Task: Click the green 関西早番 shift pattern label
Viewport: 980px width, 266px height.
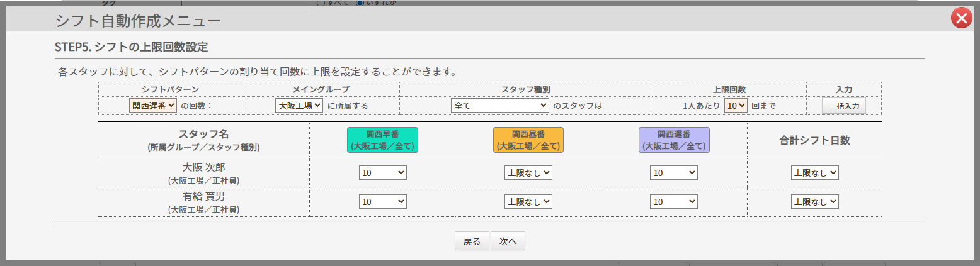Action: pyautogui.click(x=382, y=140)
